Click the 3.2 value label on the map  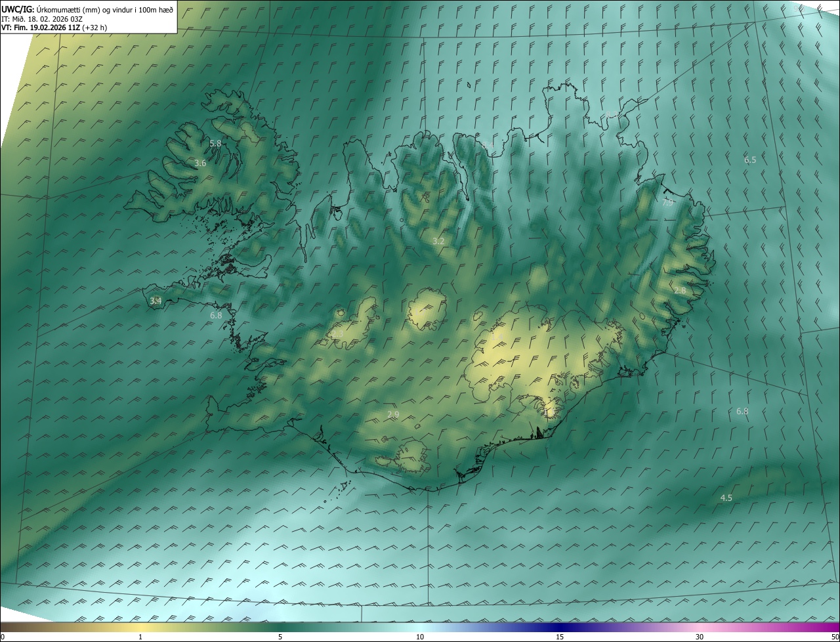coord(438,242)
